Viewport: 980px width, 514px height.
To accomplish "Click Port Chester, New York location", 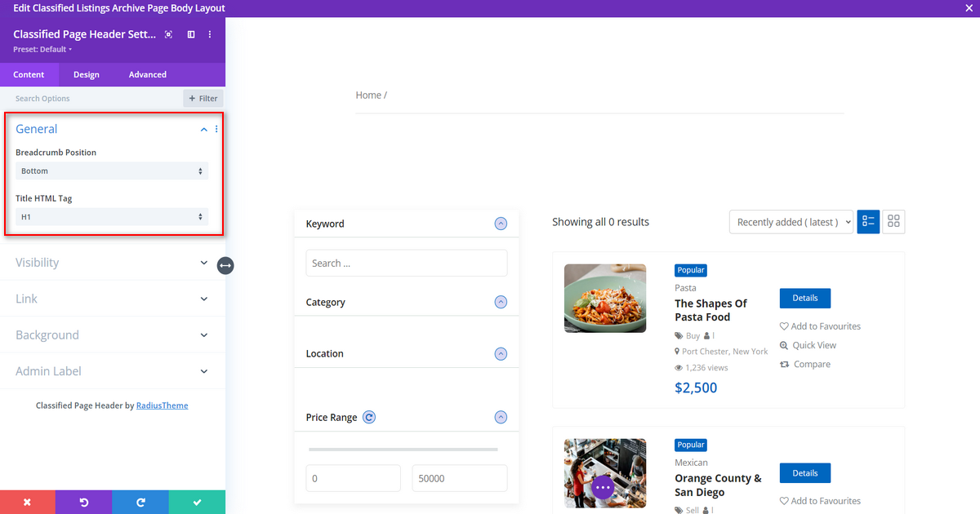I will [x=725, y=352].
